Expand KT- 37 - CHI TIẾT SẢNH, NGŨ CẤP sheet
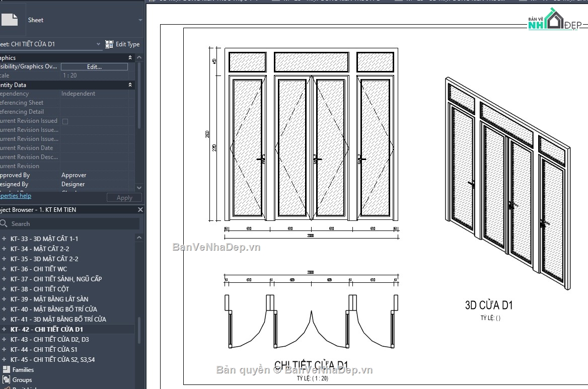Viewport: 588px width, 389px height. (4, 279)
